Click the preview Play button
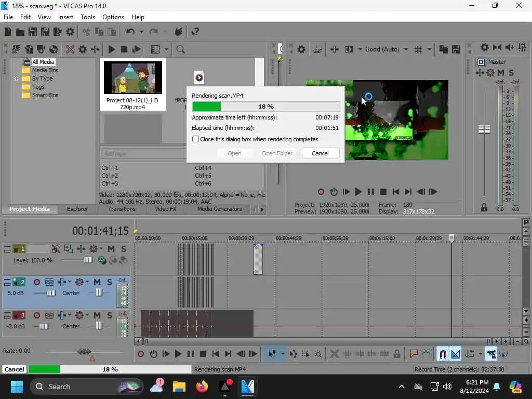The image size is (532, 399). (358, 192)
